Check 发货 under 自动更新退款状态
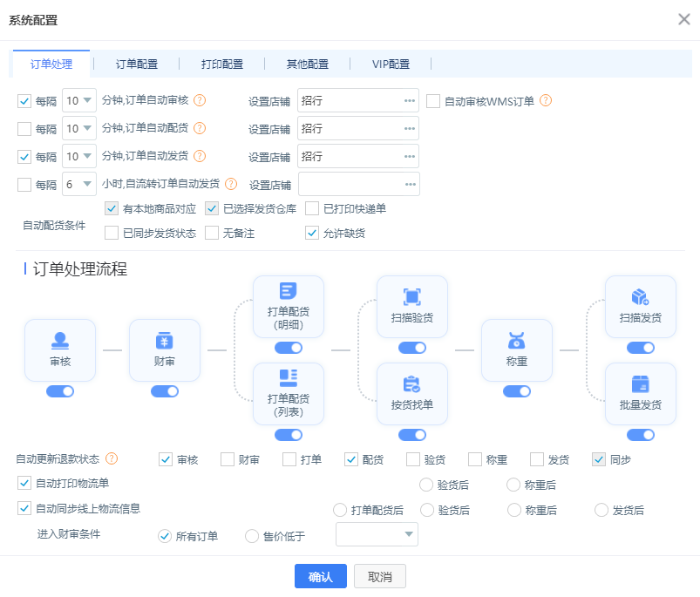This screenshot has width=700, height=597. (537, 459)
